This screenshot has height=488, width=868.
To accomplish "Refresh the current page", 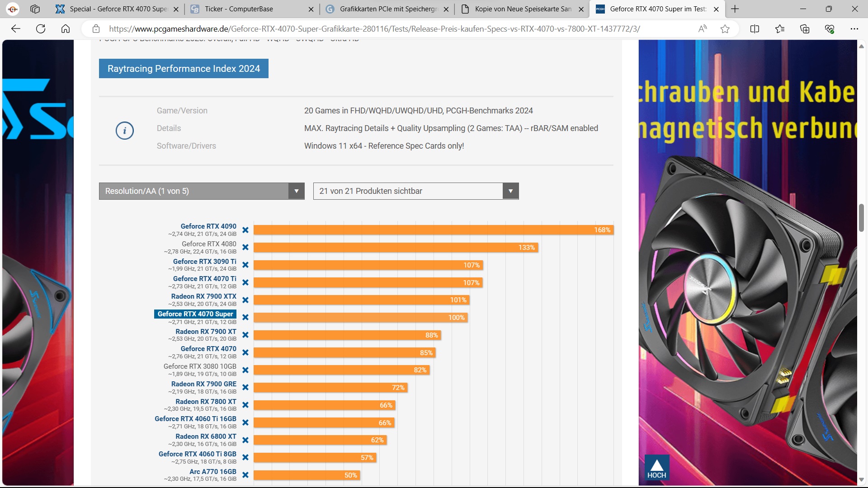I will 41,29.
